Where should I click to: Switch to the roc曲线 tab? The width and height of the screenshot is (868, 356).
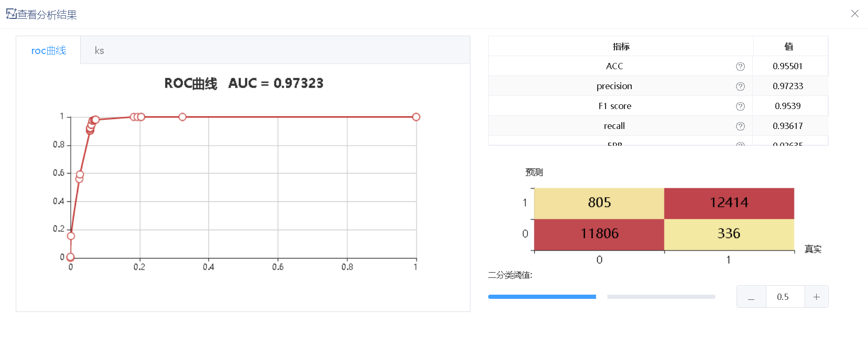click(49, 50)
